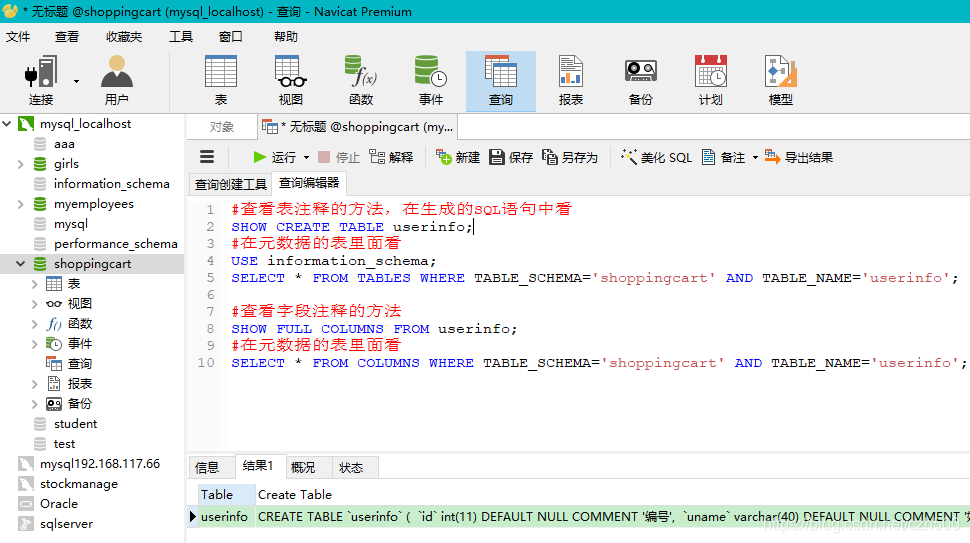Switch to the 信息 result tab
The height and width of the screenshot is (543, 970).
click(207, 467)
